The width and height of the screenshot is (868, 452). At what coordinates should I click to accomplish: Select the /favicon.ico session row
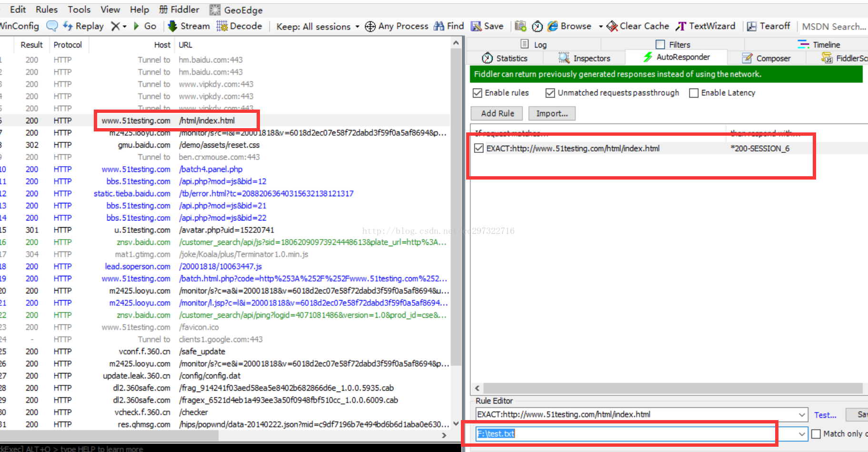225,327
